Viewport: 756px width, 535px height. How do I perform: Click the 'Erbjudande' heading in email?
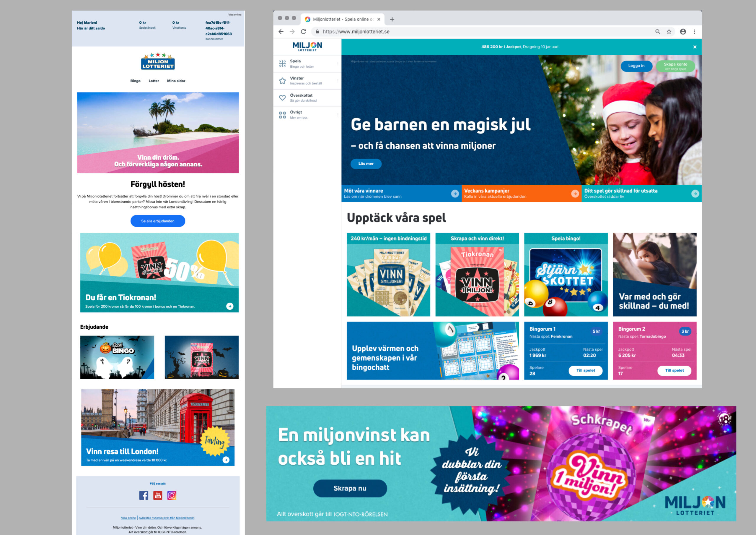tap(94, 327)
